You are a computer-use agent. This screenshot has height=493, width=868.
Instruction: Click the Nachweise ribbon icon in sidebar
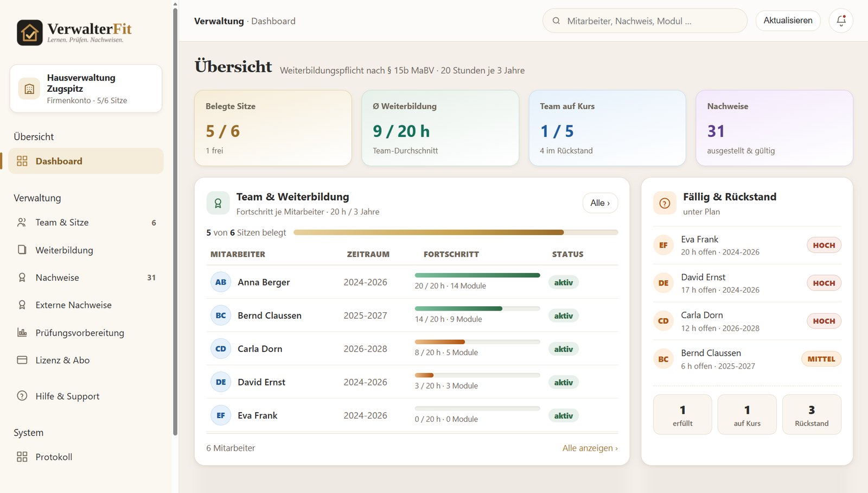pos(22,277)
